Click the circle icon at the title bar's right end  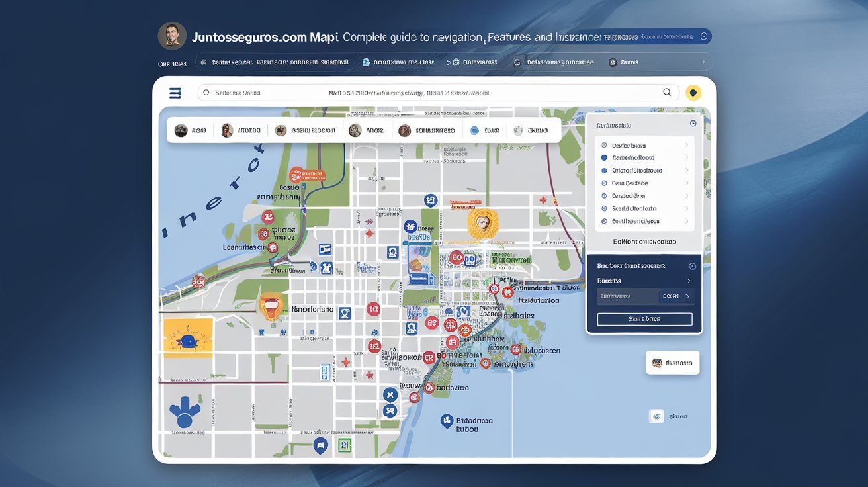(x=704, y=37)
